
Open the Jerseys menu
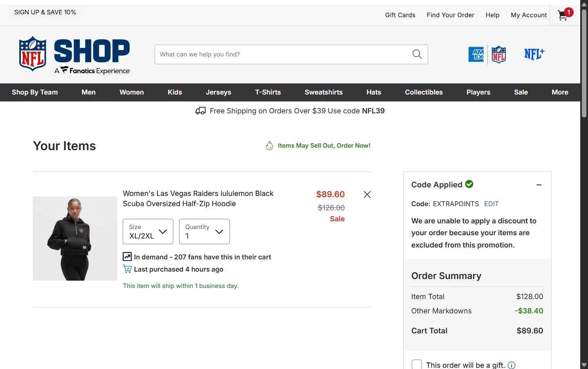point(218,92)
